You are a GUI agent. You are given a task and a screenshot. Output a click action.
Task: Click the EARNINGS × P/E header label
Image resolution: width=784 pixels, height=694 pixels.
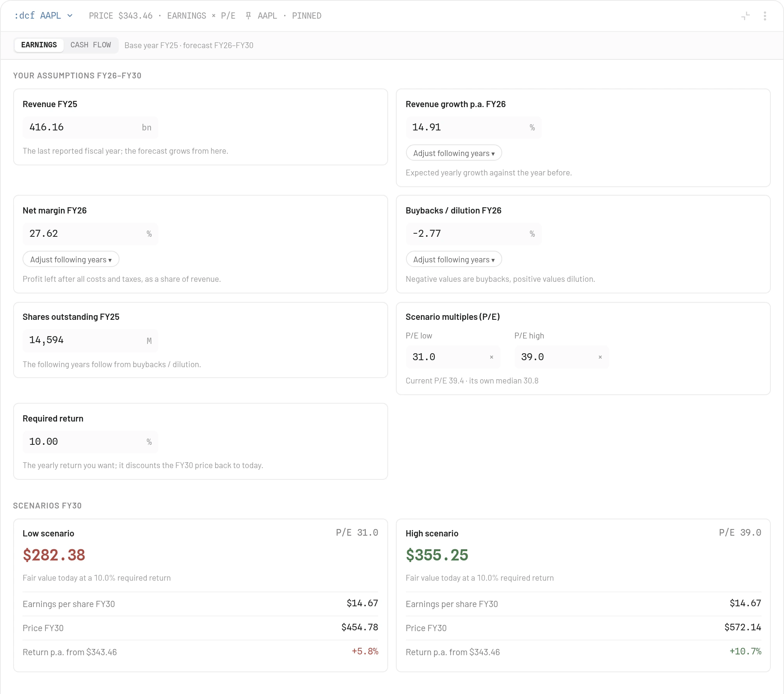(201, 16)
